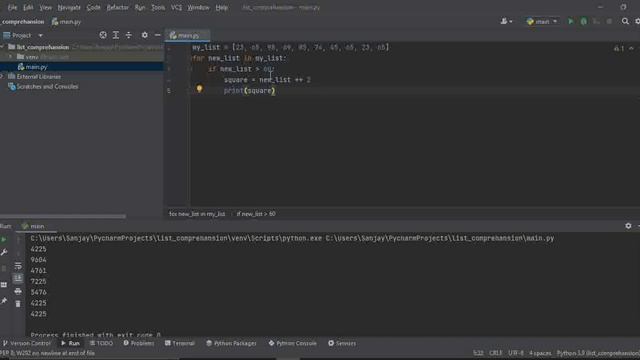
Task: Click the Rerun green arrow in Run panel
Action: 4,239
